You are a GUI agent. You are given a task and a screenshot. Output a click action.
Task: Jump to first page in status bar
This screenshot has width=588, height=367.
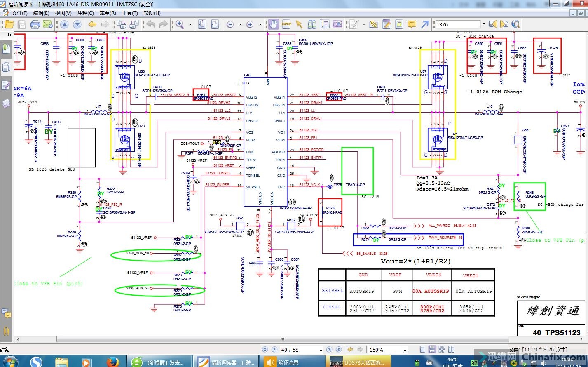pos(265,350)
